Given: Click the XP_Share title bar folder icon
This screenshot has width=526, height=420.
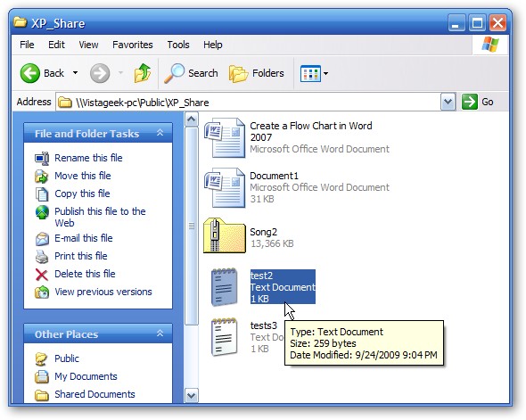Looking at the screenshot, I should 21,23.
